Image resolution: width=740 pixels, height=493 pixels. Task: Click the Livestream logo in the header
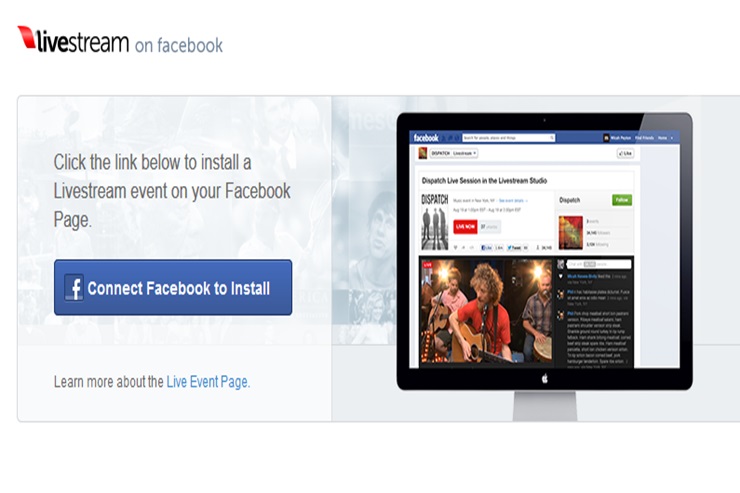pos(73,42)
